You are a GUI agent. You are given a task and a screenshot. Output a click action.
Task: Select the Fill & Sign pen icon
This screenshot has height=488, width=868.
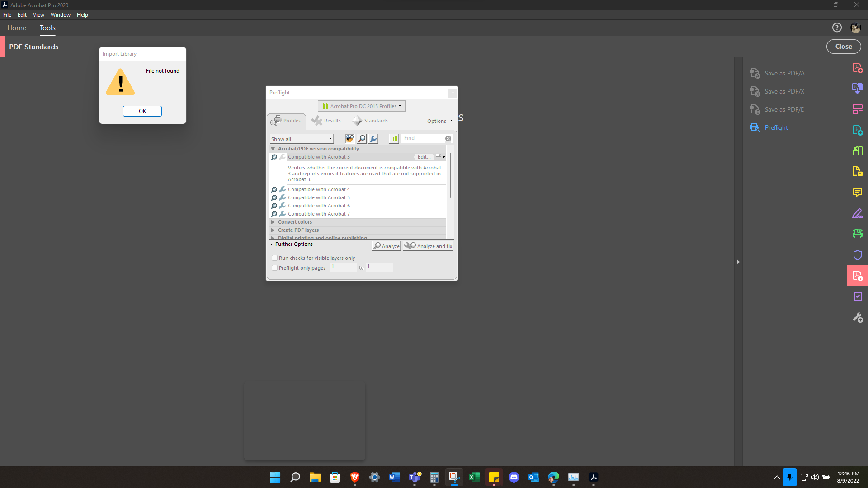857,213
